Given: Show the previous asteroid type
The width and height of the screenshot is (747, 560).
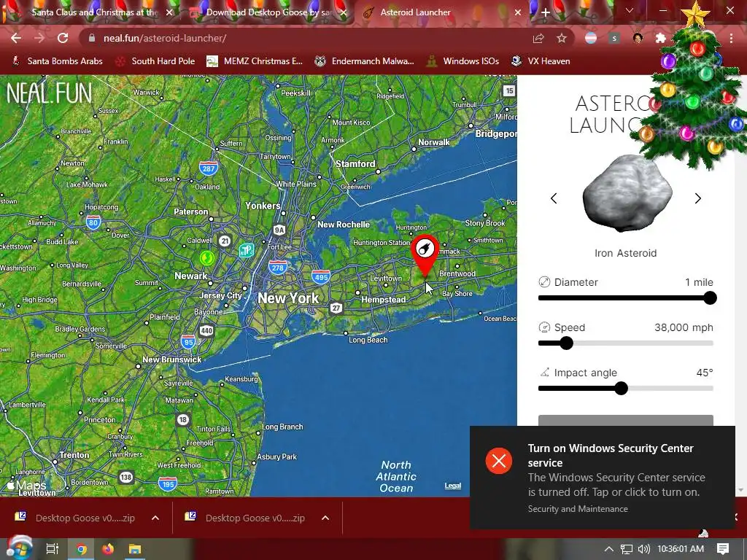Looking at the screenshot, I should tap(554, 198).
